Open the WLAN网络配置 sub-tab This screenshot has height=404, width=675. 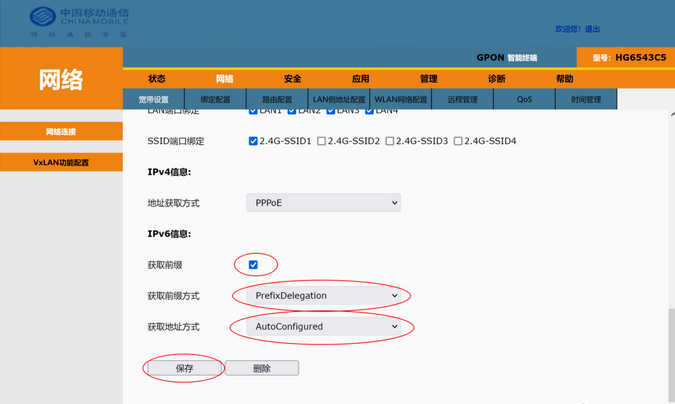tap(400, 100)
